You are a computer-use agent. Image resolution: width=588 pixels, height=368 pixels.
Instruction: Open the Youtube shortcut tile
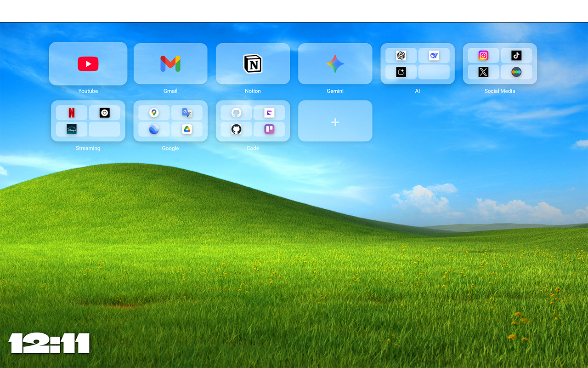click(88, 64)
